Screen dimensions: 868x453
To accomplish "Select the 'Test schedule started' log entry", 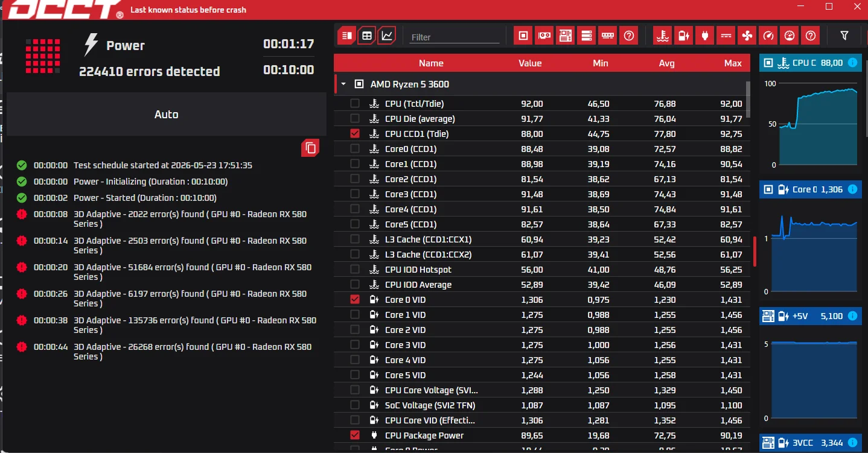I will [x=163, y=165].
